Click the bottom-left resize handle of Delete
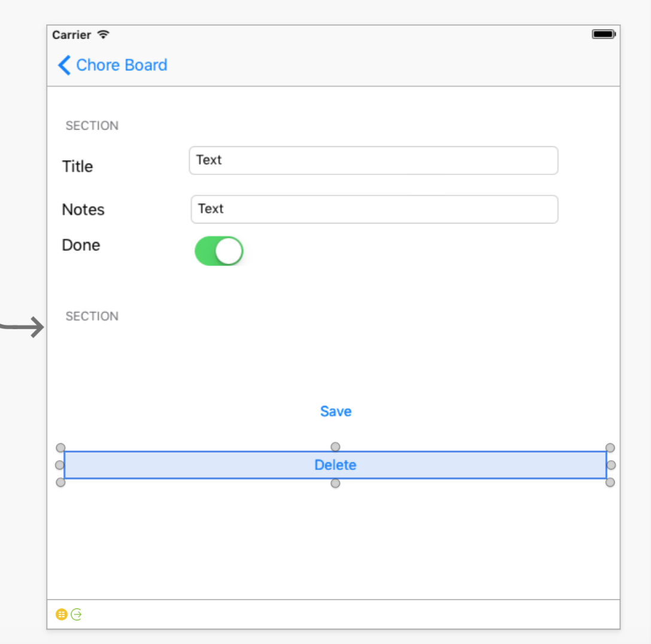 (x=60, y=482)
